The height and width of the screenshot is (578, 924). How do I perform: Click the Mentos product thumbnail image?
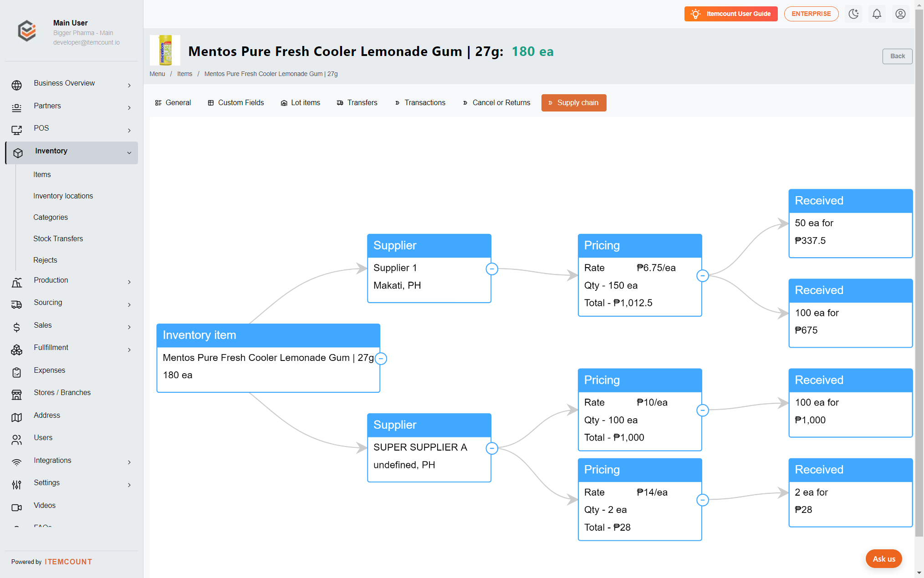165,50
